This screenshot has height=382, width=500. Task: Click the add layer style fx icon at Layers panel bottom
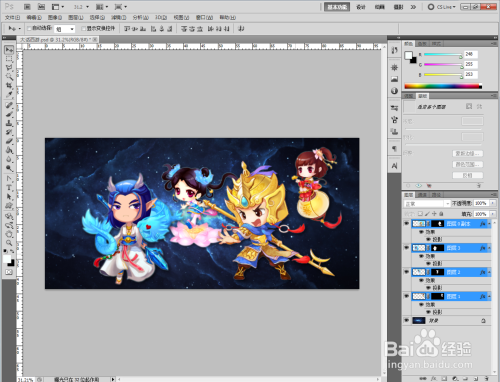[434, 379]
